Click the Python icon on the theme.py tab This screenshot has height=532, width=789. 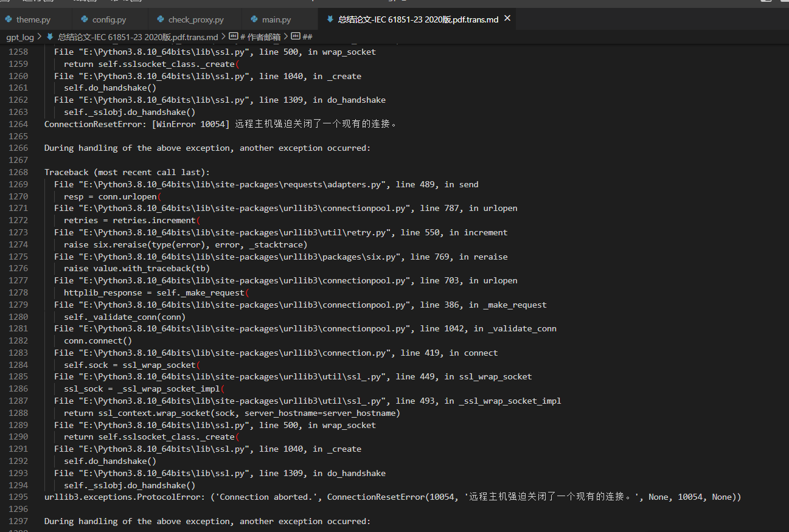(9, 20)
